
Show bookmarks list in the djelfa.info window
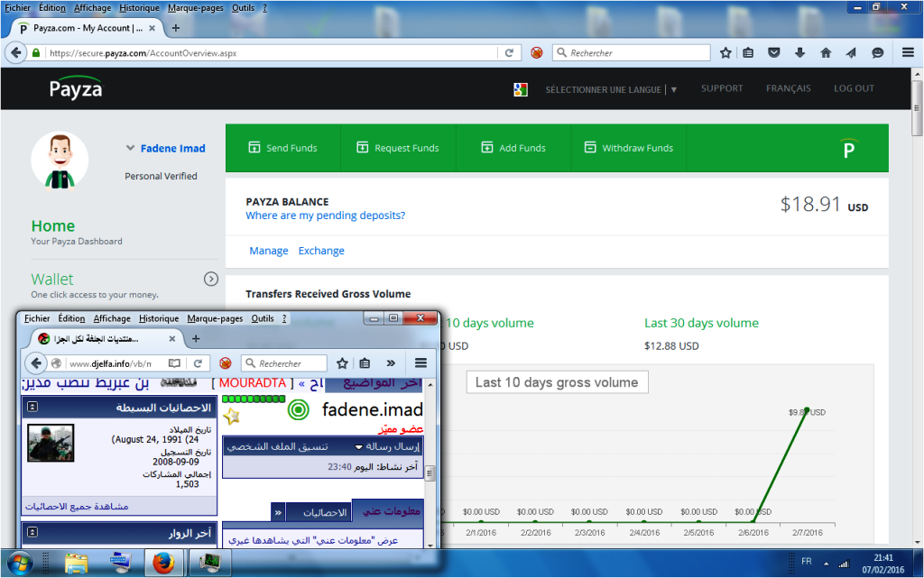click(x=365, y=363)
